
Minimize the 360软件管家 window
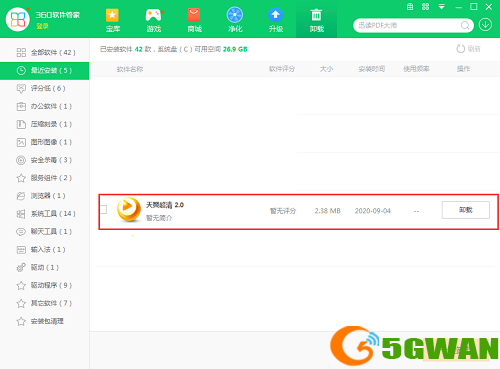(x=459, y=7)
